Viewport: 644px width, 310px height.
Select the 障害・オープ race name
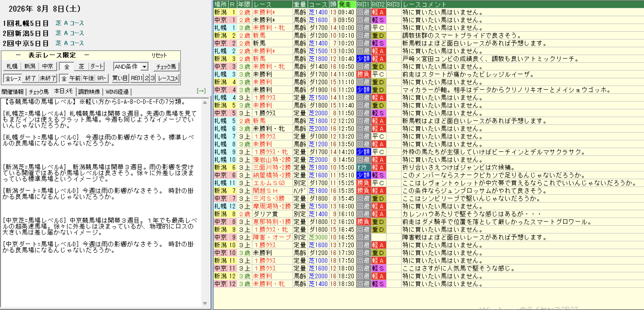tap(272, 237)
